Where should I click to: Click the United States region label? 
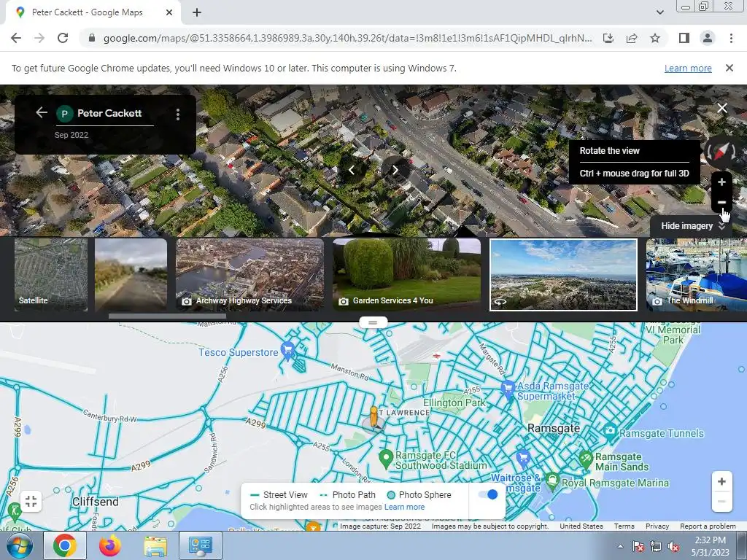coord(581,526)
